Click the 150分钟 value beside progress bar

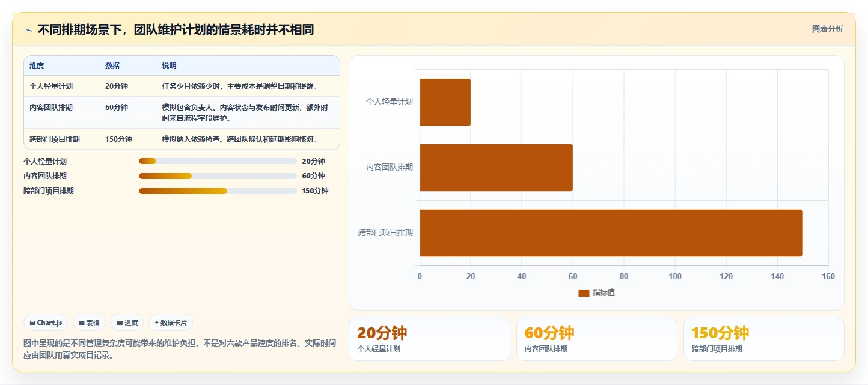(x=315, y=191)
